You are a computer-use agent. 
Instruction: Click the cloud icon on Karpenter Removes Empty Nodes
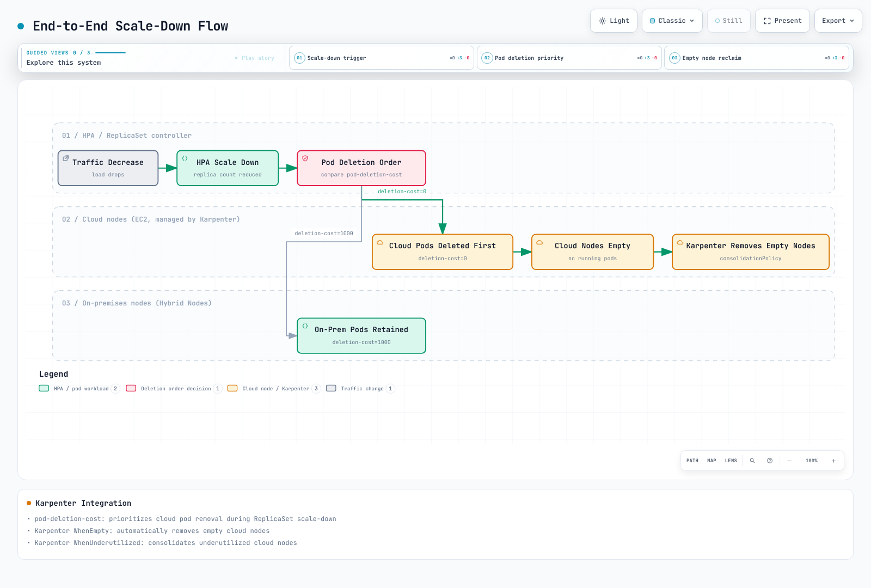pyautogui.click(x=680, y=242)
